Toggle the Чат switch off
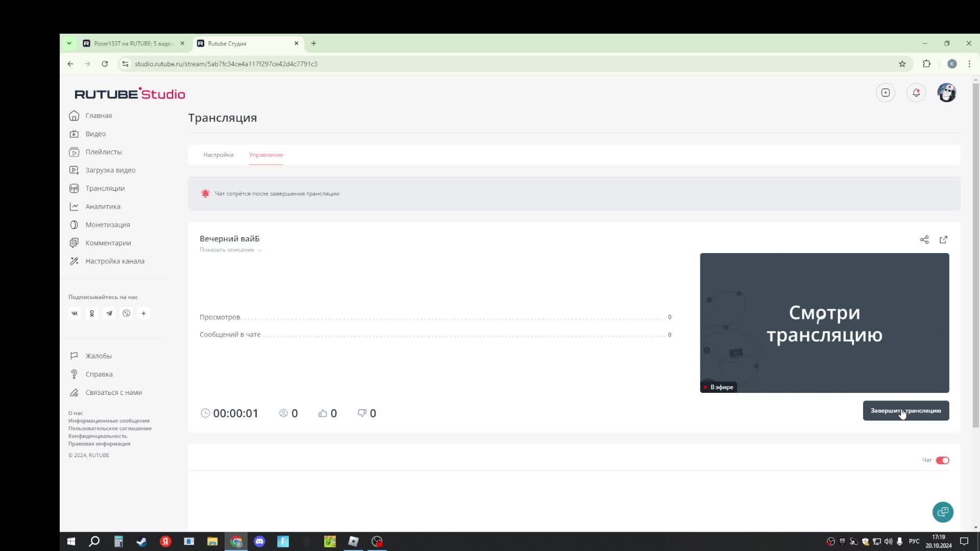The image size is (980, 551). [942, 460]
